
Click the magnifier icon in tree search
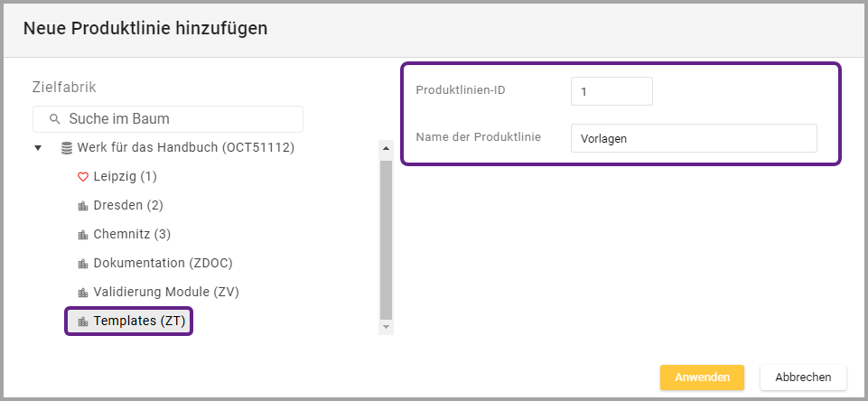coord(55,119)
